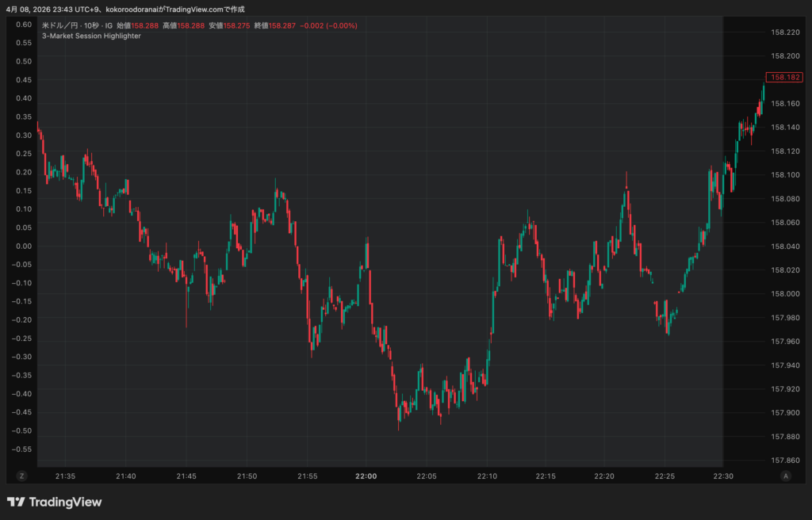Viewport: 812px width, 520px height.
Task: Click the −0.002 (−0.00%) change value
Action: [x=328, y=25]
